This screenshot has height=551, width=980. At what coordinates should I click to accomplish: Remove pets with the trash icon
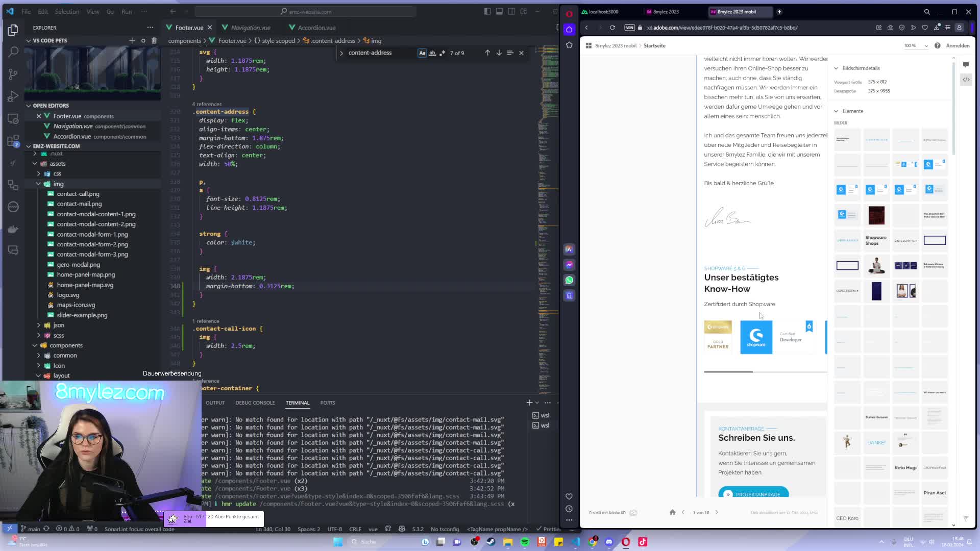click(154, 41)
